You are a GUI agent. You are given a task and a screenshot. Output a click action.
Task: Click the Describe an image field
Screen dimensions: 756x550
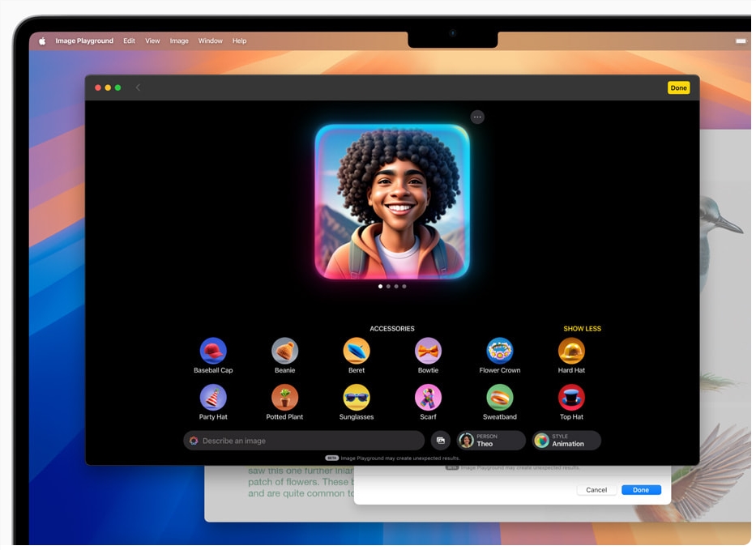point(304,441)
